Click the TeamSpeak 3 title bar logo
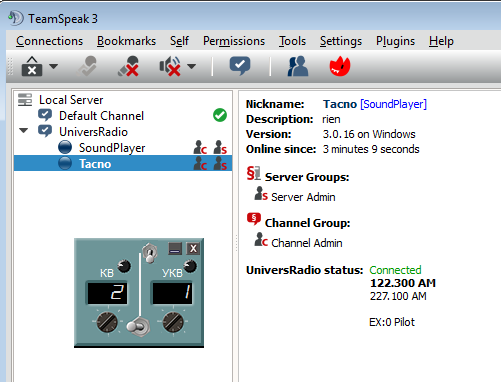501x382 pixels. (15, 18)
